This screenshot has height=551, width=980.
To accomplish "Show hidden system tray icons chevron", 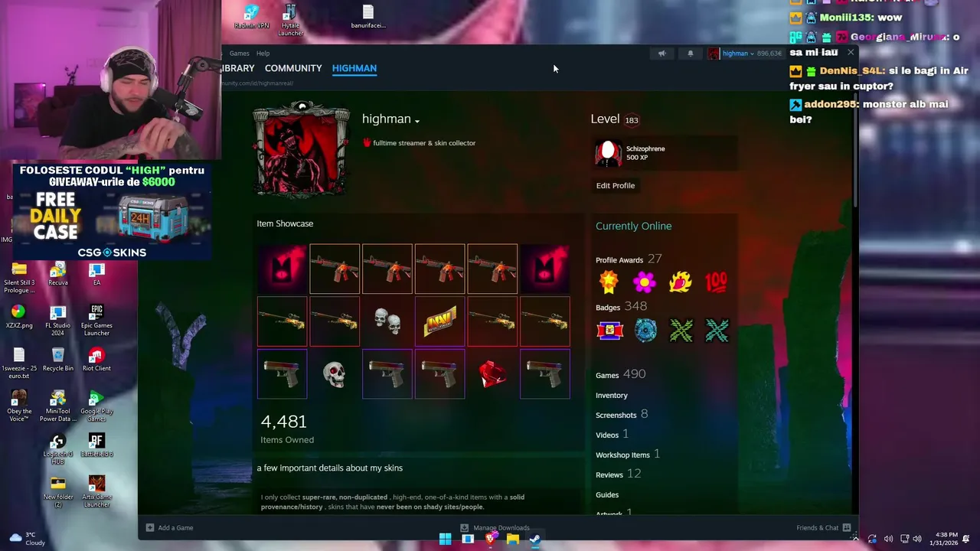I will 855,539.
